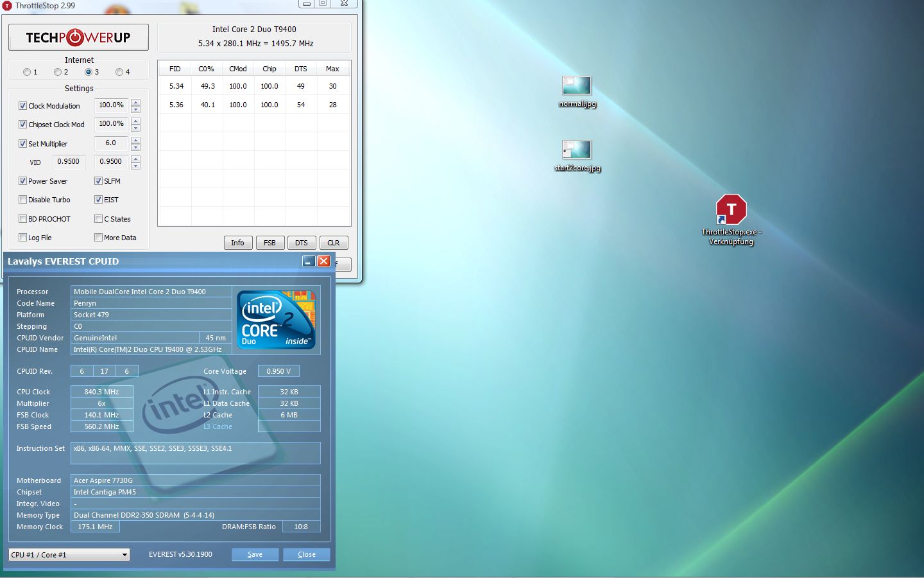Click the CMod column header
Screen dimensions: 924x578
pos(238,69)
